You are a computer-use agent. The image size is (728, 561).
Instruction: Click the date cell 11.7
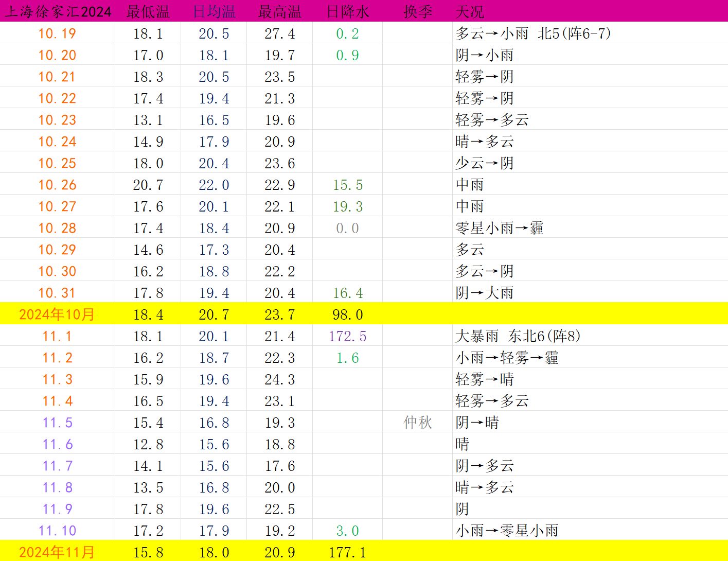click(57, 466)
